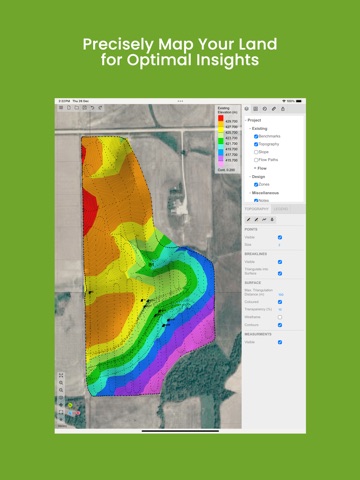Open the hamburger menu icon

click(x=61, y=108)
